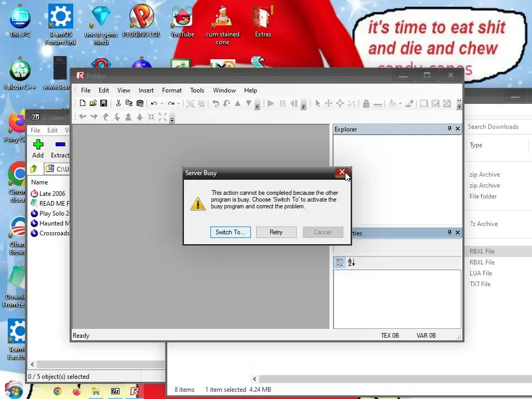This screenshot has width=532, height=399.
Task: Click the paint bucket fill icon
Action: [393, 103]
